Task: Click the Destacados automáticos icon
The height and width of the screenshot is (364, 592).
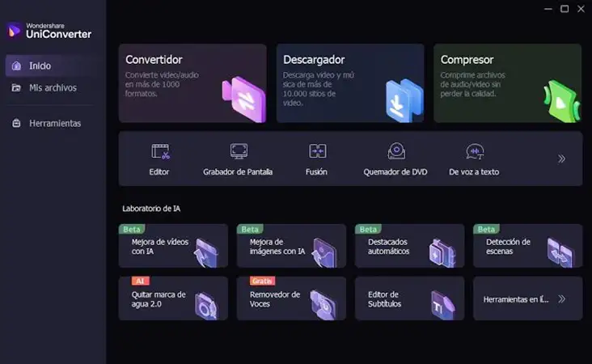Action: pos(442,253)
